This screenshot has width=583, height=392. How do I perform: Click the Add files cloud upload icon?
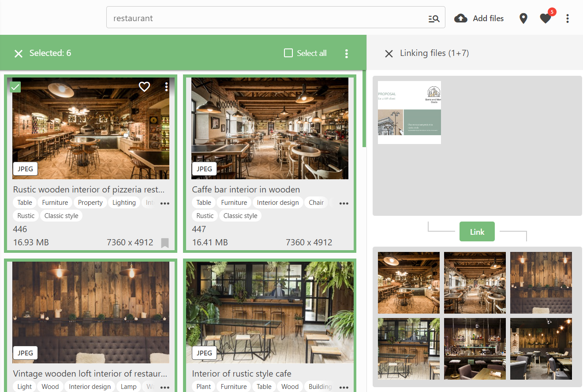[461, 18]
